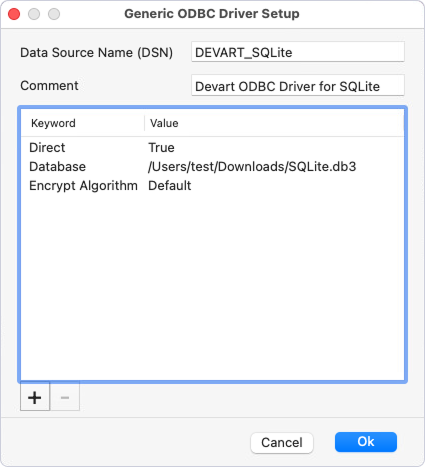
Task: Click the grayed minimize window button
Action: [x=34, y=14]
